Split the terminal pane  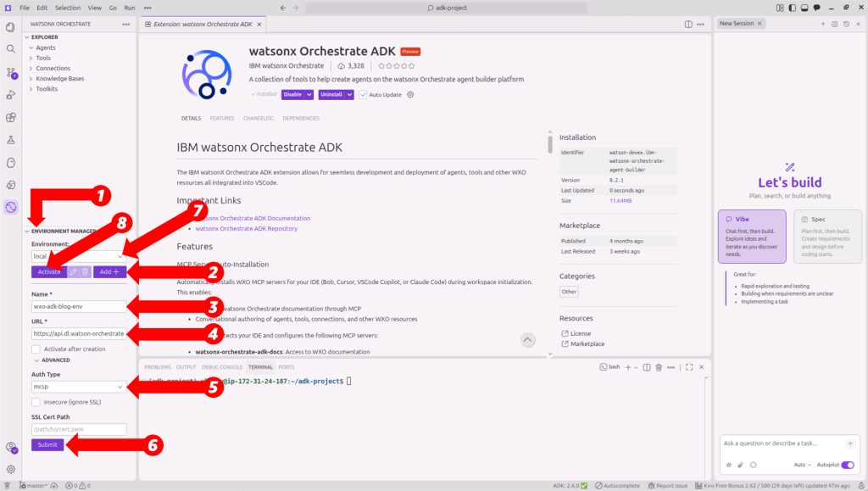click(x=647, y=367)
